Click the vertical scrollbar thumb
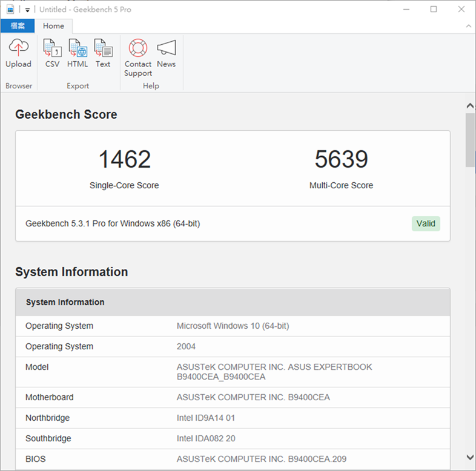 click(x=470, y=139)
